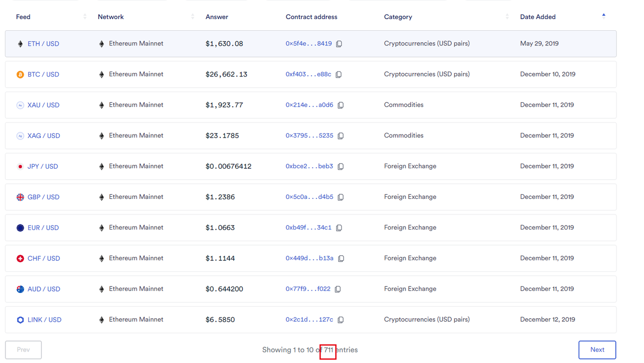
Task: Copy the ETH / USD contract address
Action: [x=339, y=44]
